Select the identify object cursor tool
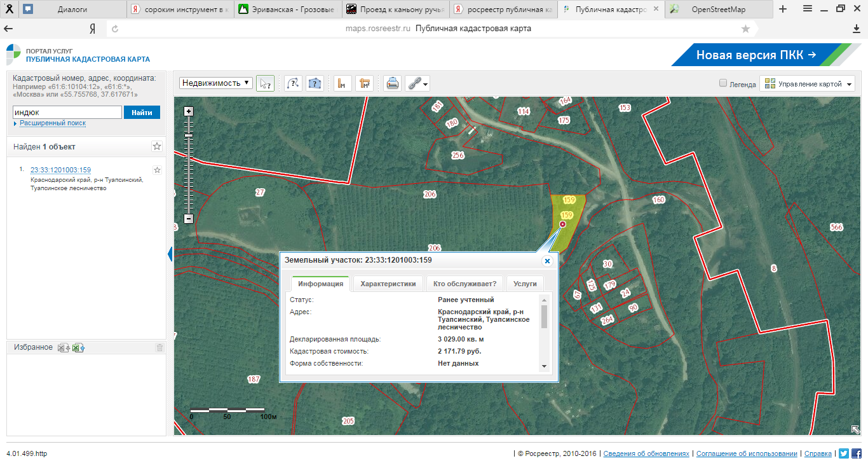868x463 pixels. [265, 83]
